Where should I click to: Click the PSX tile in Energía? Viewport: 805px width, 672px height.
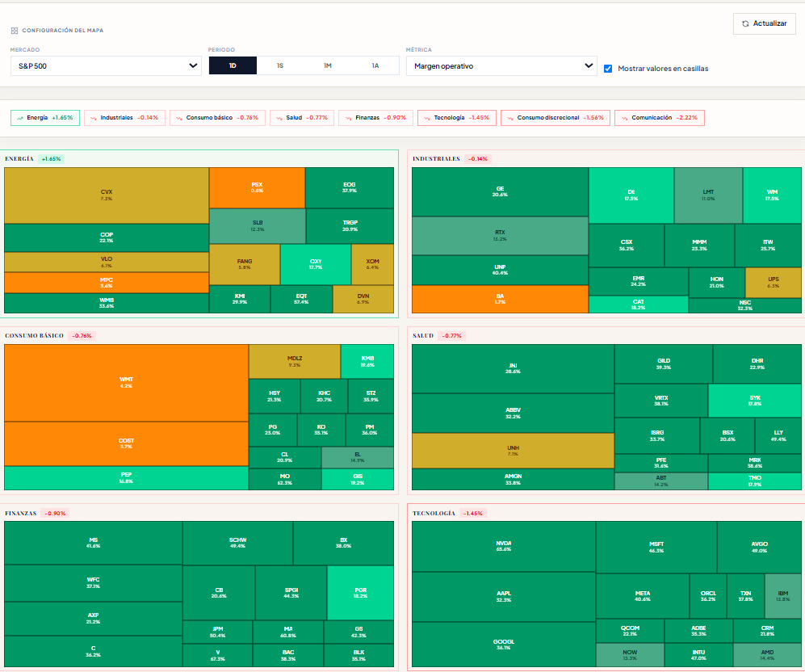tap(257, 187)
